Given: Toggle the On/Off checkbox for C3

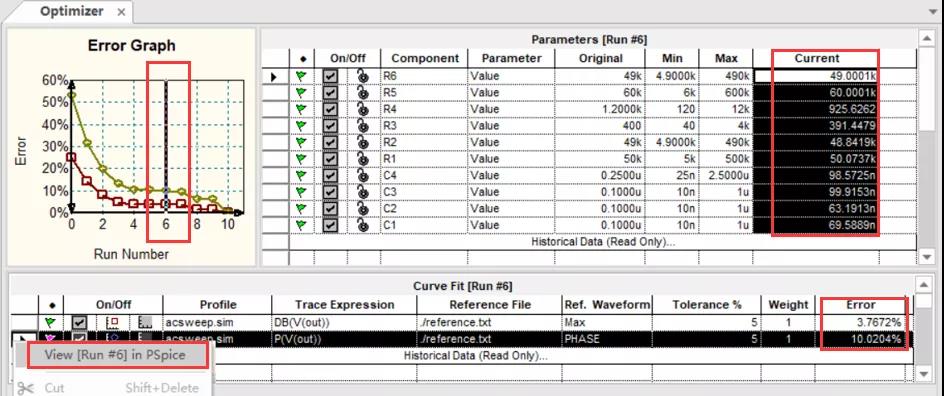Looking at the screenshot, I should point(330,192).
